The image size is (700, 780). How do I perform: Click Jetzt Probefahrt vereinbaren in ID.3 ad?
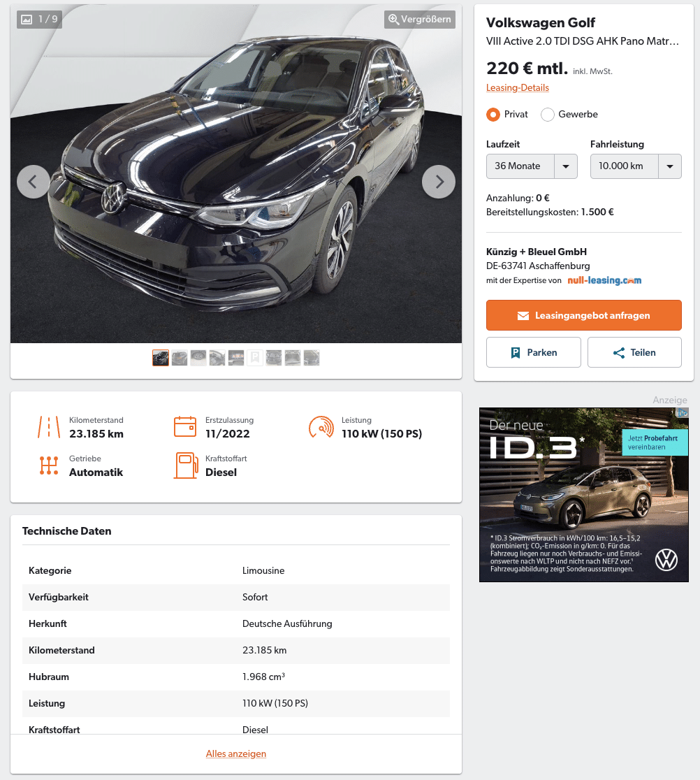tap(655, 442)
